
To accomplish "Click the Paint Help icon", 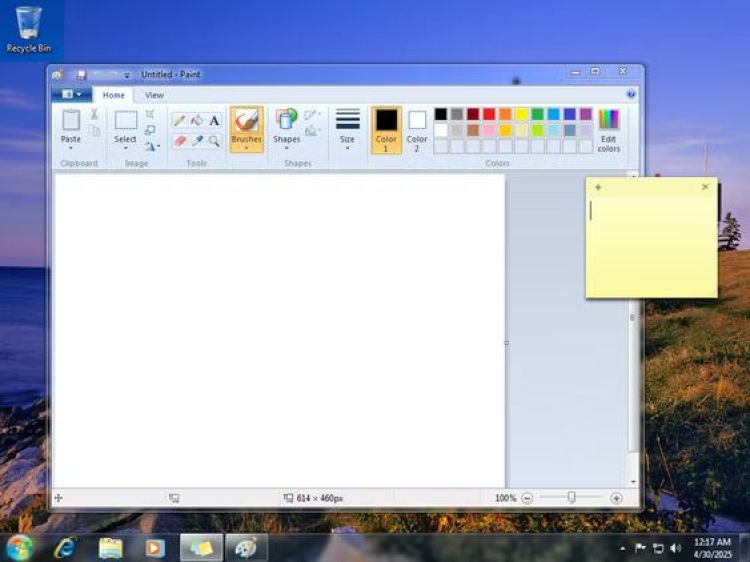I will [631, 94].
